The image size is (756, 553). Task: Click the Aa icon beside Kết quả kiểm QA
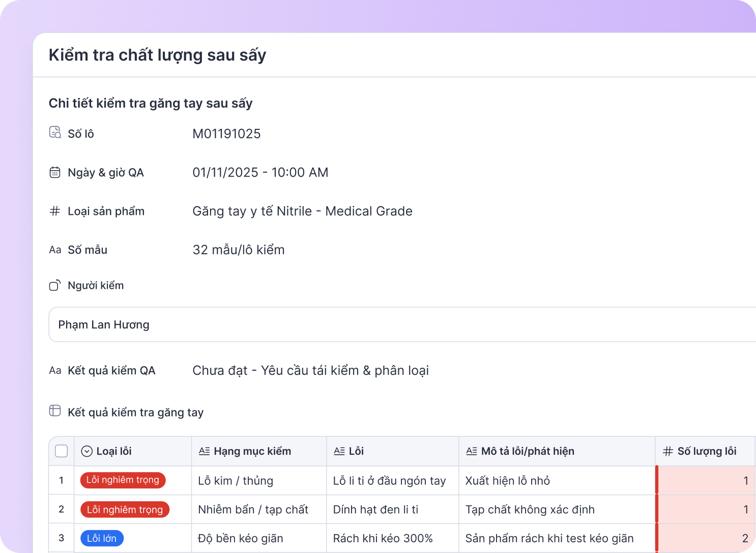[55, 370]
